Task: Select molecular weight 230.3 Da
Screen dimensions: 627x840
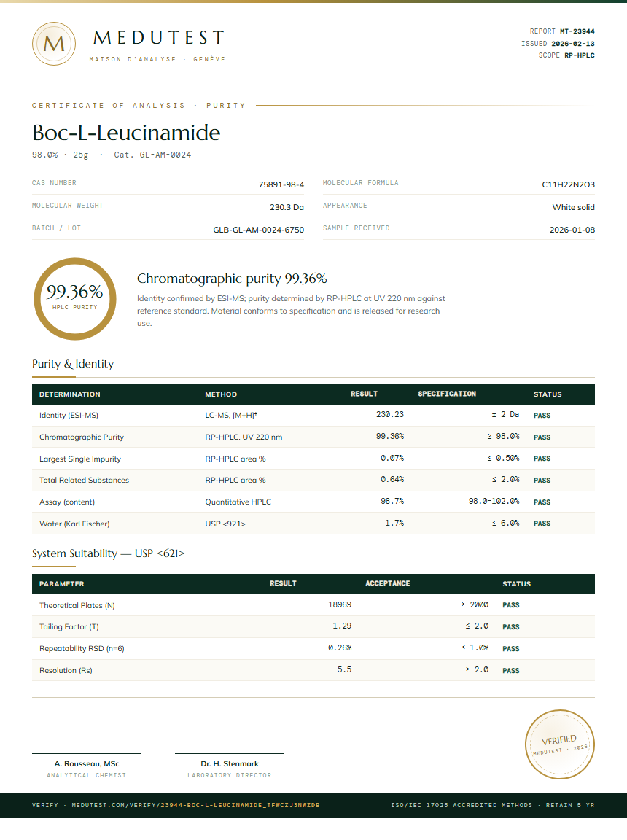Action: (287, 207)
